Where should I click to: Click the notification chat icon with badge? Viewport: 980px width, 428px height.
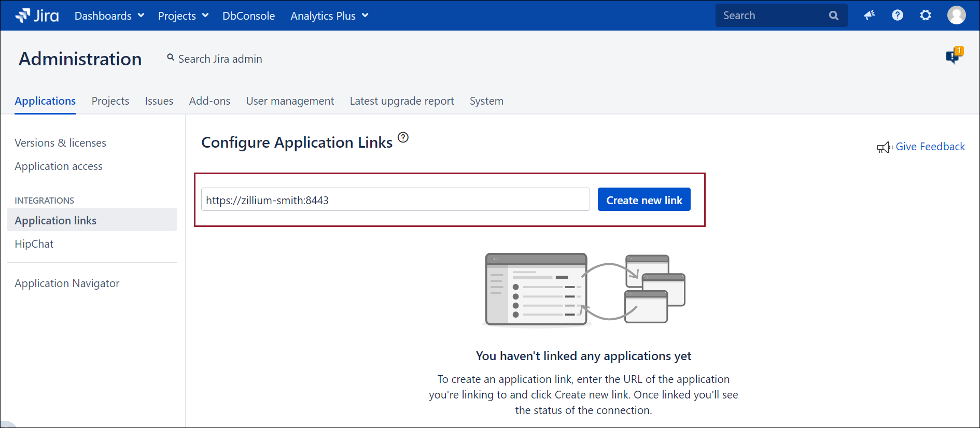pos(953,55)
